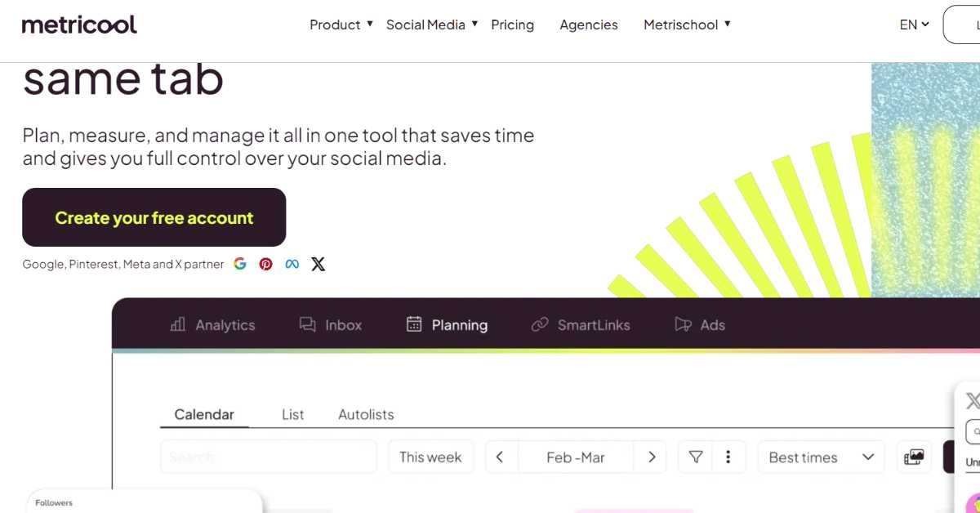This screenshot has width=980, height=513.
Task: Click the X partner logo icon
Action: point(318,264)
